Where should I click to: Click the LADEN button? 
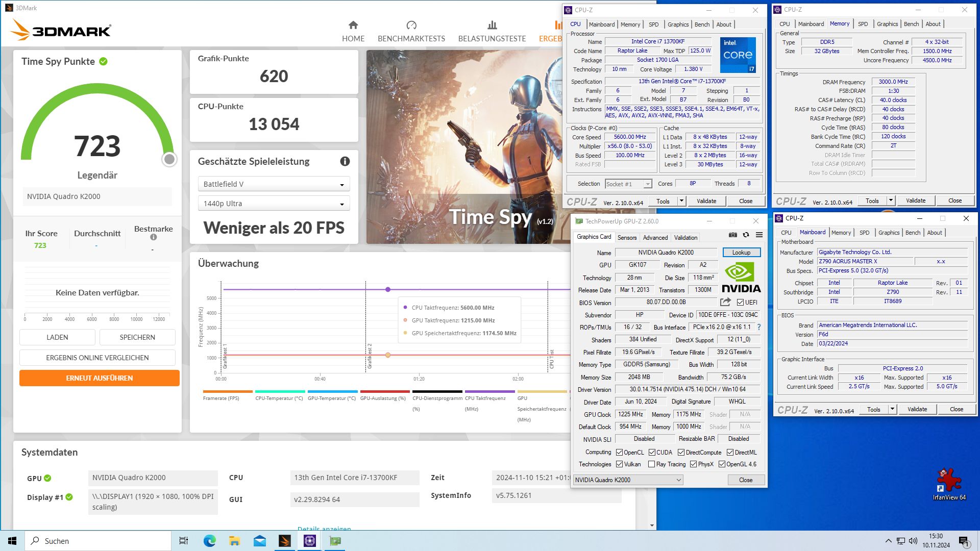tap(57, 337)
